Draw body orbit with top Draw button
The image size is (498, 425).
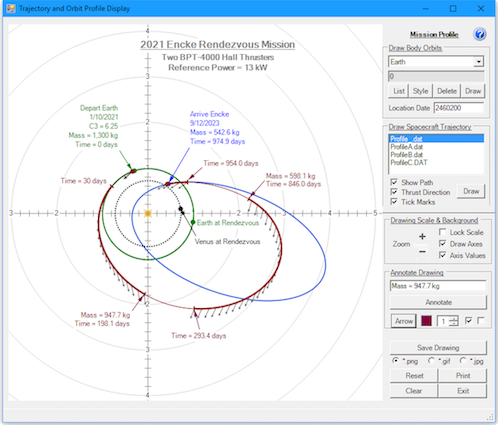pos(473,91)
